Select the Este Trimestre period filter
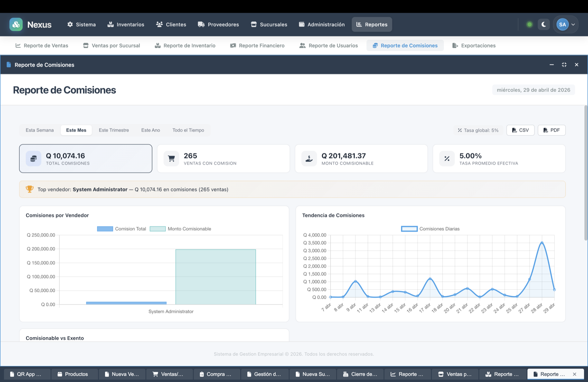 [x=114, y=130]
